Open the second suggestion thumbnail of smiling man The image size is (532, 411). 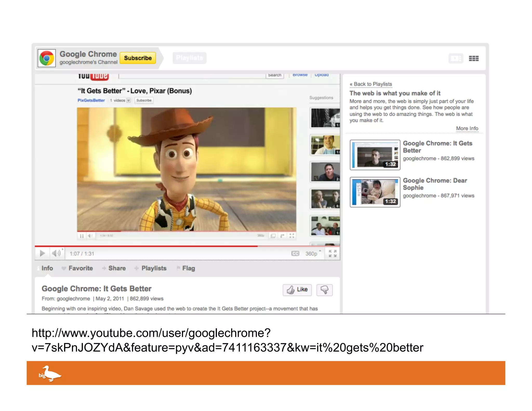325,145
